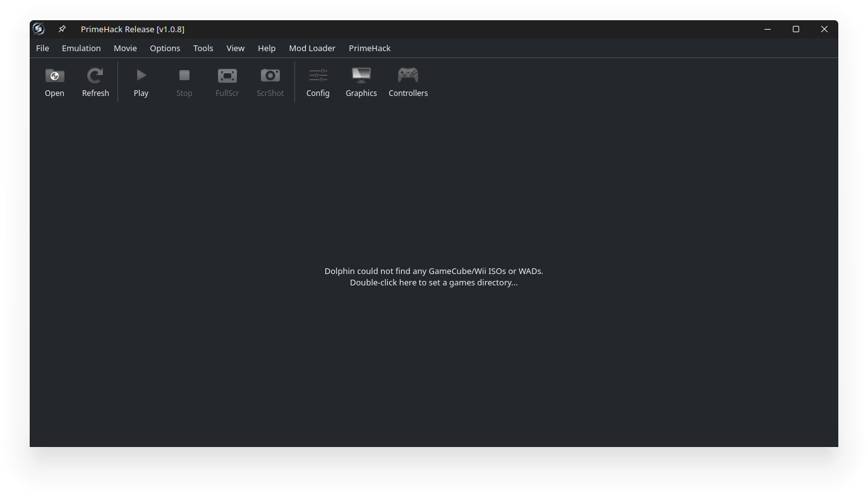
Task: Minimize the PrimeHack window
Action: coord(768,29)
